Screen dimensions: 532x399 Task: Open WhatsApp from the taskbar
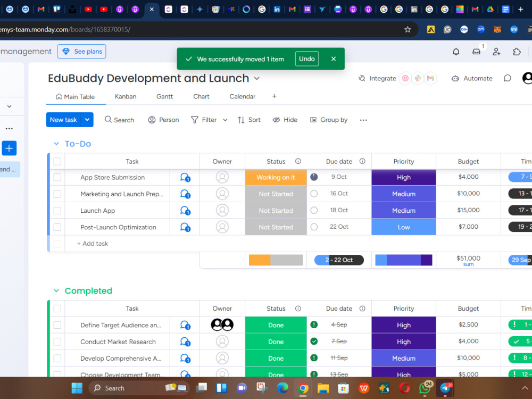pyautogui.click(x=425, y=388)
